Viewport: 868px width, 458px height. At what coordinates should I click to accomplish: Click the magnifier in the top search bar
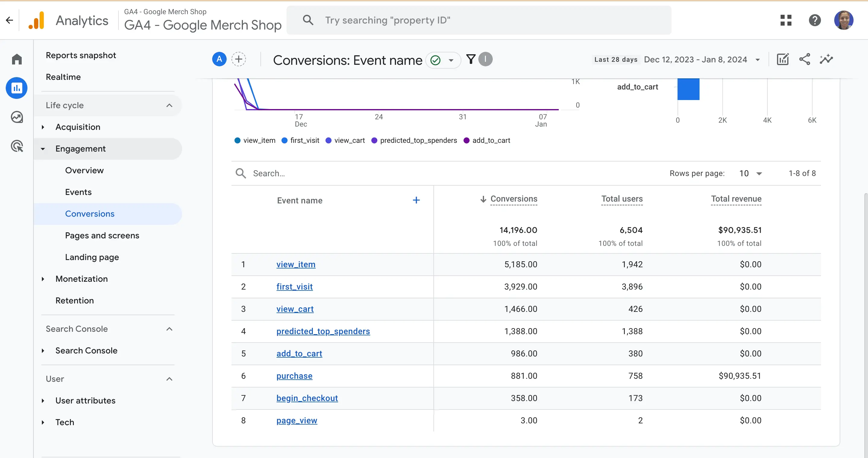click(308, 20)
